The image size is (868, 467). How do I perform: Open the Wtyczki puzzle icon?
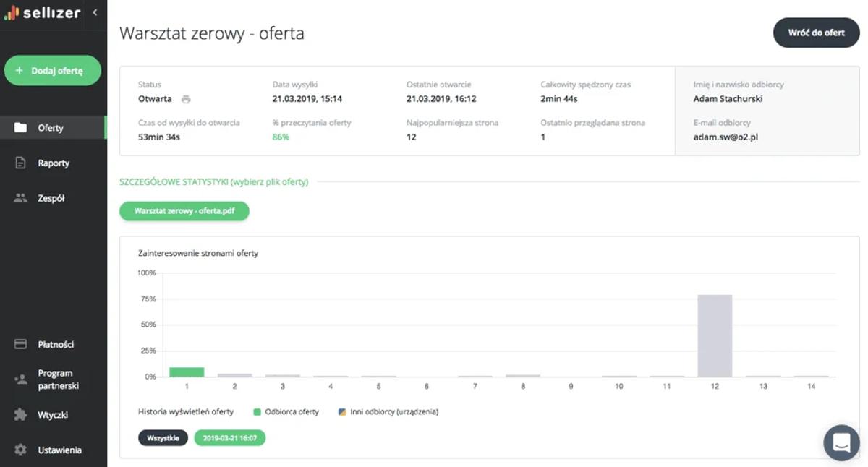(21, 415)
